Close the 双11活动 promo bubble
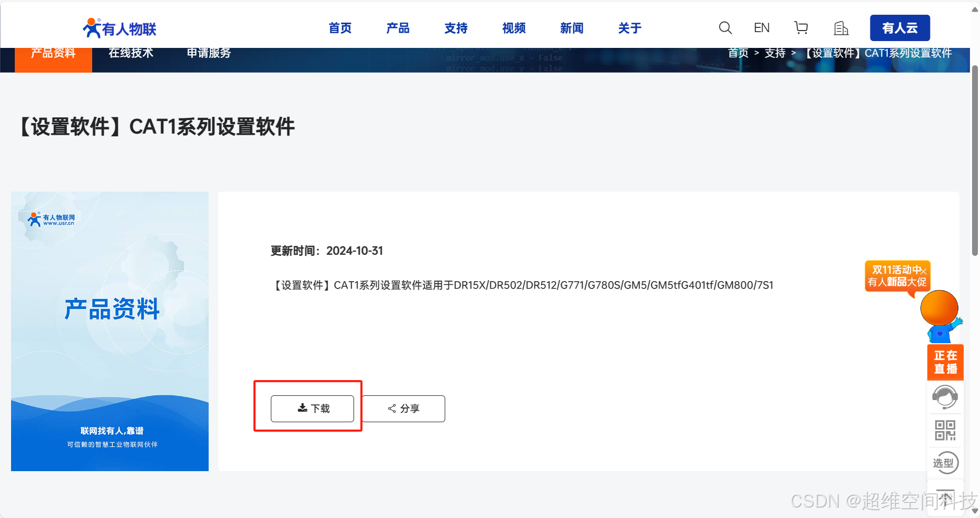980x518 pixels. (924, 271)
